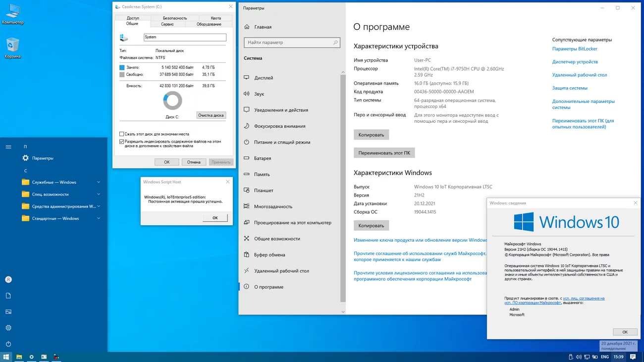Image resolution: width=644 pixels, height=362 pixels.
Task: Open the Параметры BitLocker link
Action: point(575,49)
